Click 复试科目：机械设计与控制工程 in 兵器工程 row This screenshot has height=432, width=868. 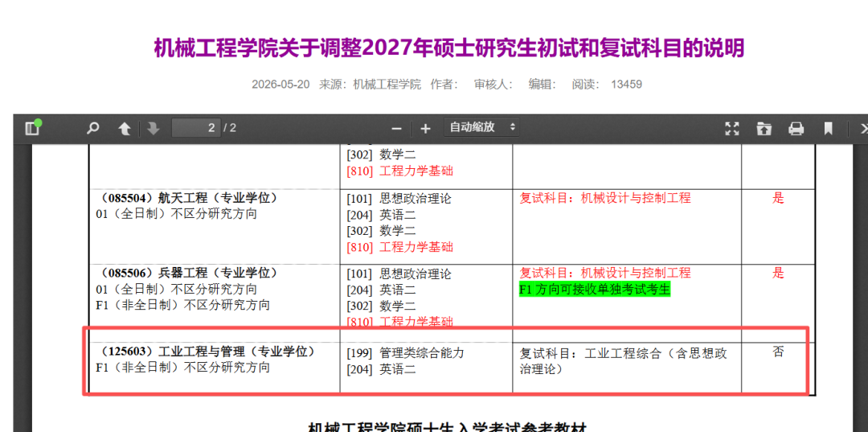(x=605, y=273)
